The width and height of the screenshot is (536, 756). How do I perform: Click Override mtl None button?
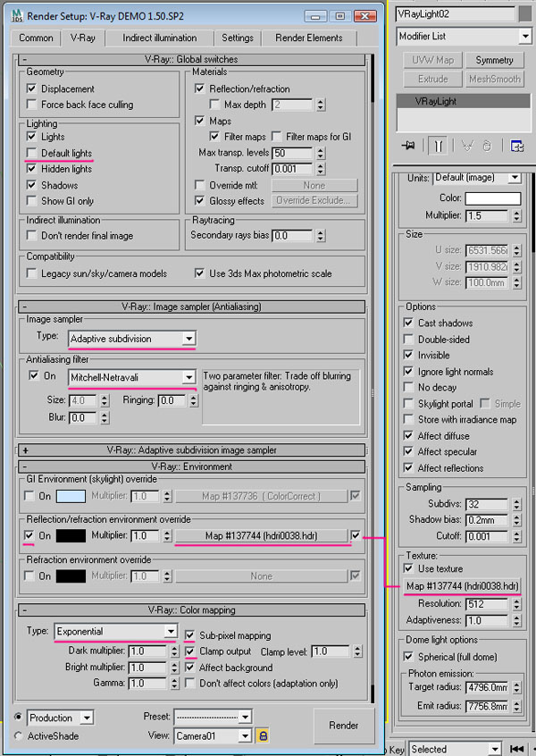314,185
